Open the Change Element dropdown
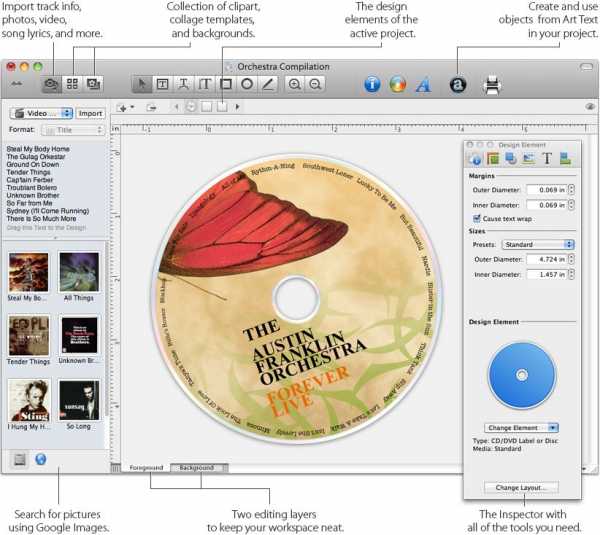Image resolution: width=600 pixels, height=535 pixels. [521, 427]
